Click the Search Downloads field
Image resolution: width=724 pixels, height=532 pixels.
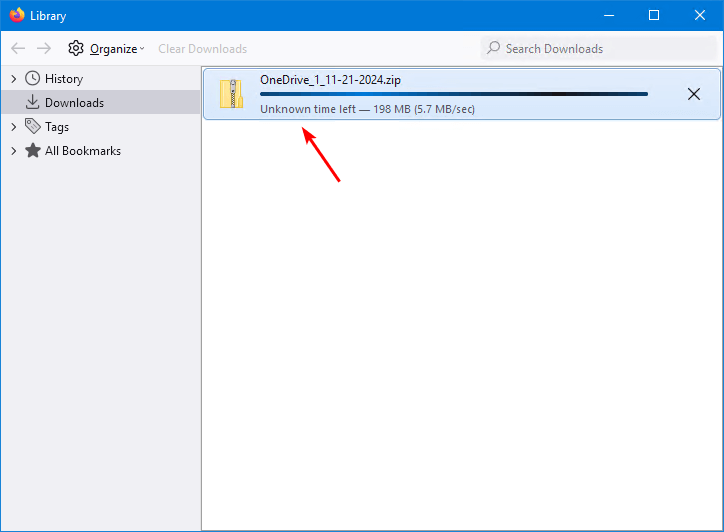click(598, 48)
